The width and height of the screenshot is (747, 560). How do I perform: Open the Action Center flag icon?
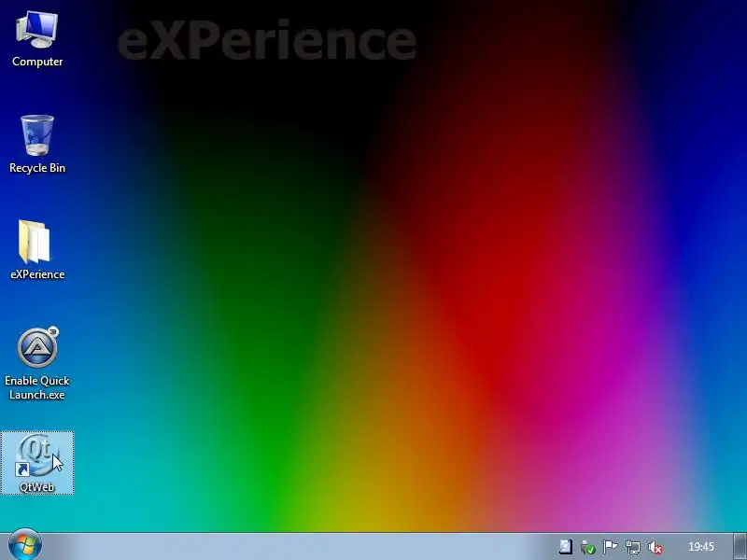[610, 547]
